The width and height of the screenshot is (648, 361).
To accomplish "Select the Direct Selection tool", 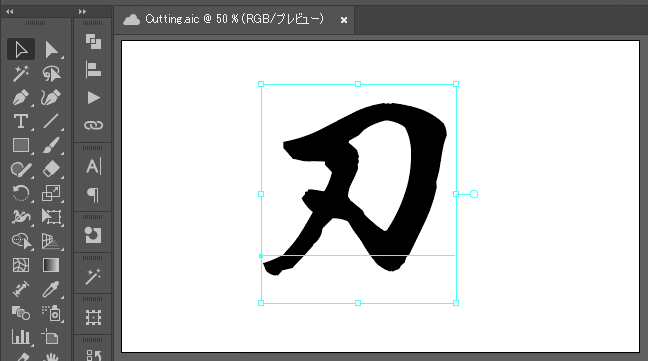I will pyautogui.click(x=52, y=50).
